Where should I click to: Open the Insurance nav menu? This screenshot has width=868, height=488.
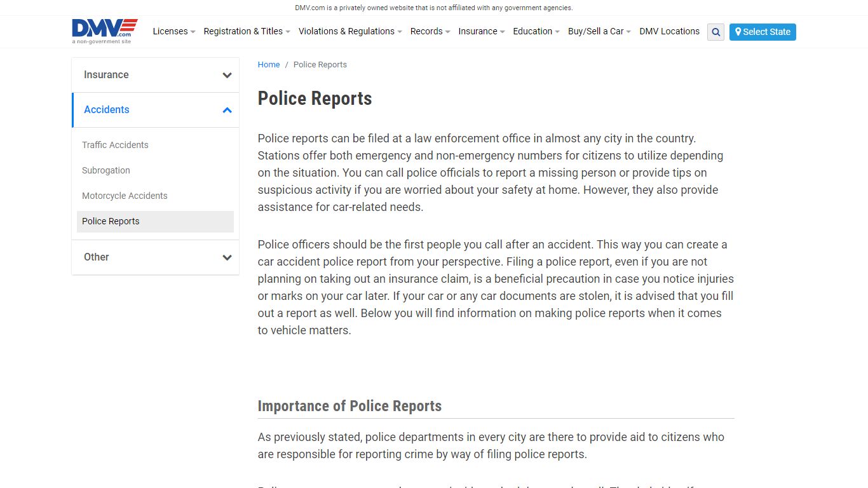click(482, 31)
